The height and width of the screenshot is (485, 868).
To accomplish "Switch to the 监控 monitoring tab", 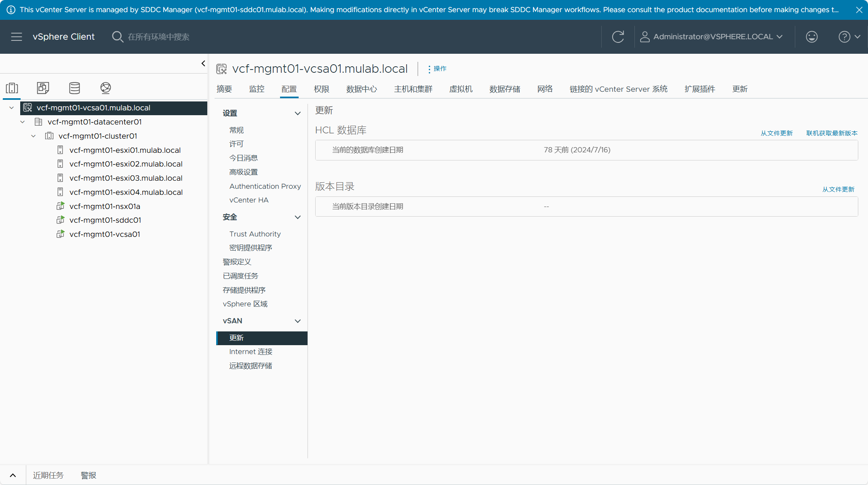I will pos(256,89).
